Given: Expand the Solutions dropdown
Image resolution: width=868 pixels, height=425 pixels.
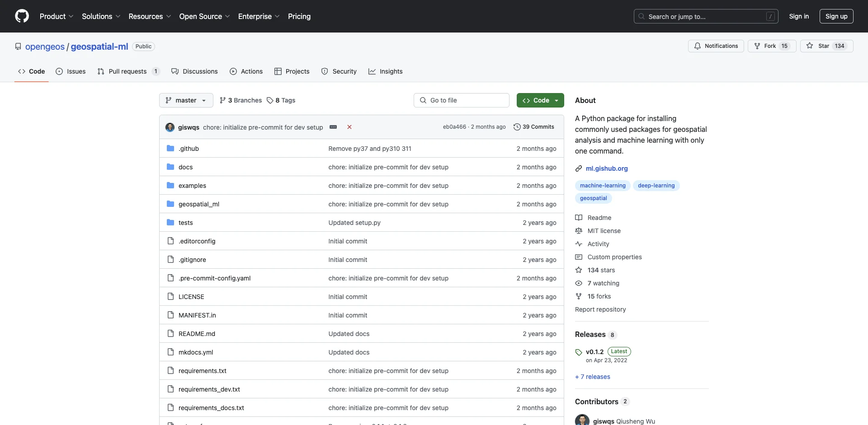Looking at the screenshot, I should [x=101, y=16].
